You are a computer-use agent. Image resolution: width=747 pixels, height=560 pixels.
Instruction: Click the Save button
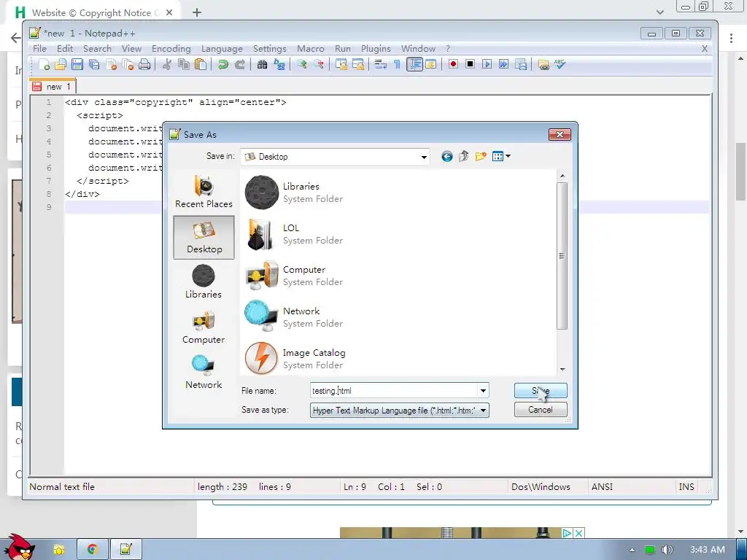[x=541, y=391]
